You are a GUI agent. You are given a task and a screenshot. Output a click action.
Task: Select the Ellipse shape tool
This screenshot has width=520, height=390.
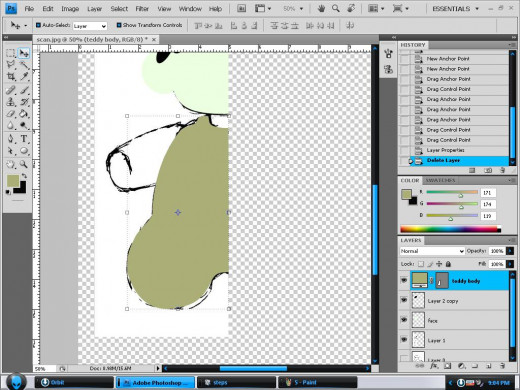24,151
